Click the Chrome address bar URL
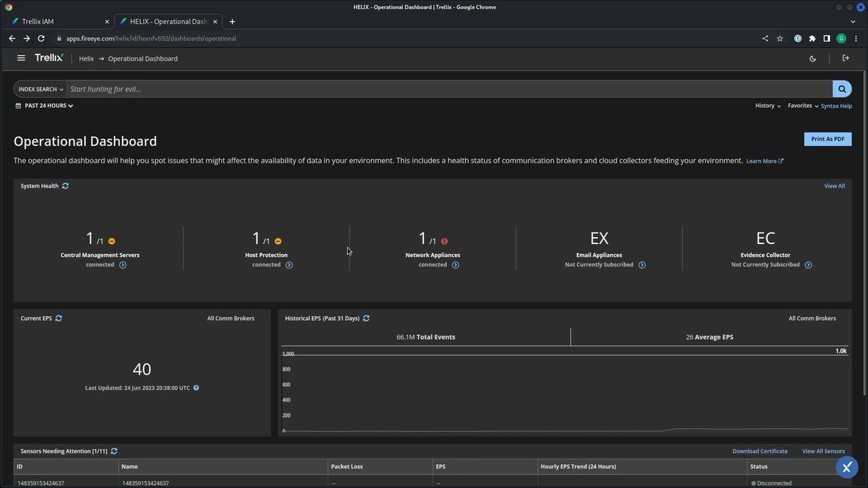 click(151, 39)
